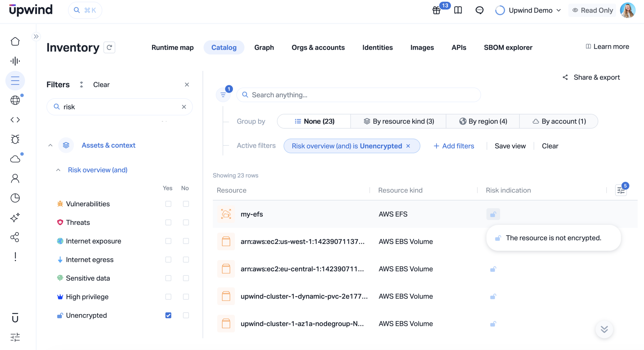Open the sparkle AI sidebar icon
The height and width of the screenshot is (350, 644).
[x=15, y=218]
